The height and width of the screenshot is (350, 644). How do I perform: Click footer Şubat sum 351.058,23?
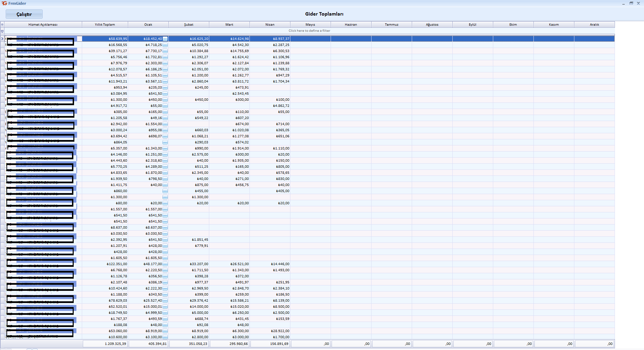click(189, 344)
